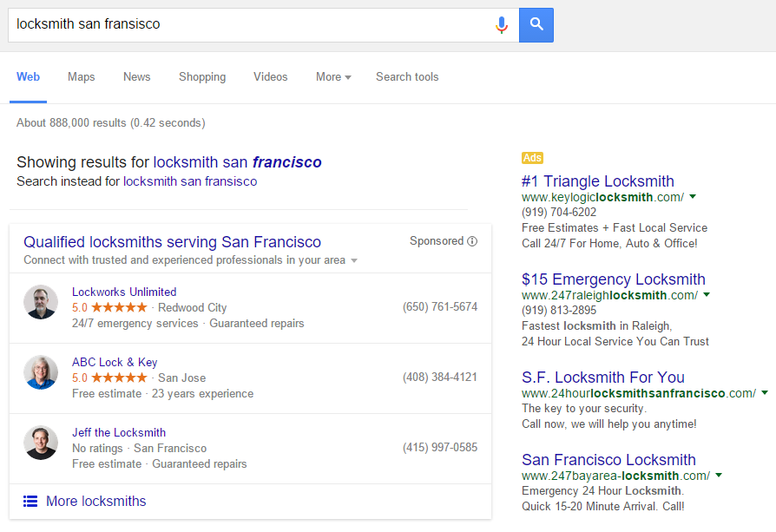Screen dimensions: 776x532
Task: Click the Sponsored info icon
Action: 472,241
